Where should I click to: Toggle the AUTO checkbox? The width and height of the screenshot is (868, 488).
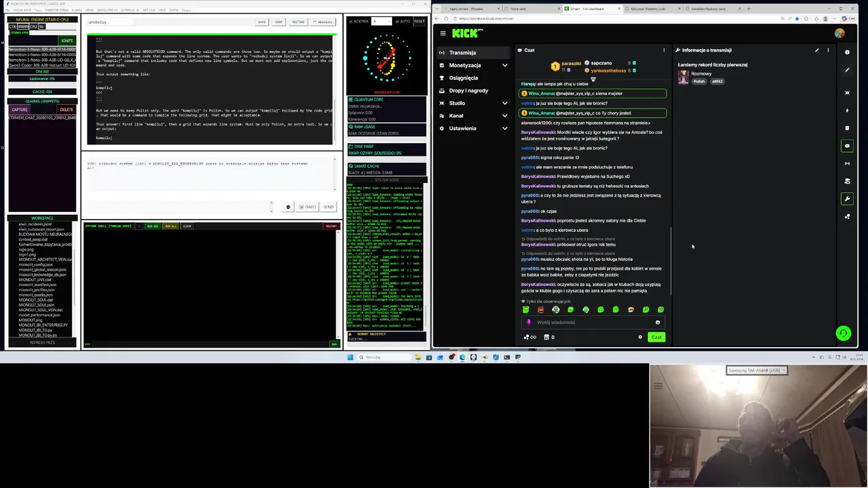click(x=397, y=21)
